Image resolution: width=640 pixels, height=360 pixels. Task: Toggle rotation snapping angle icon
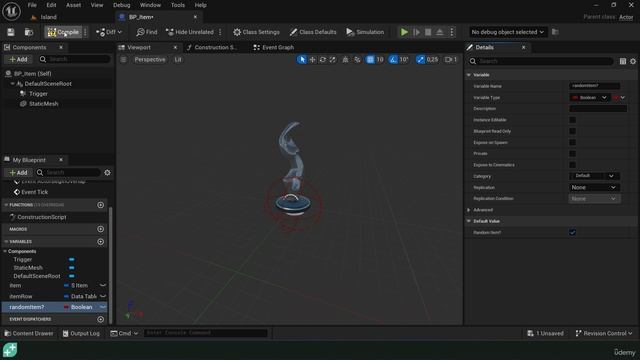pos(393,60)
